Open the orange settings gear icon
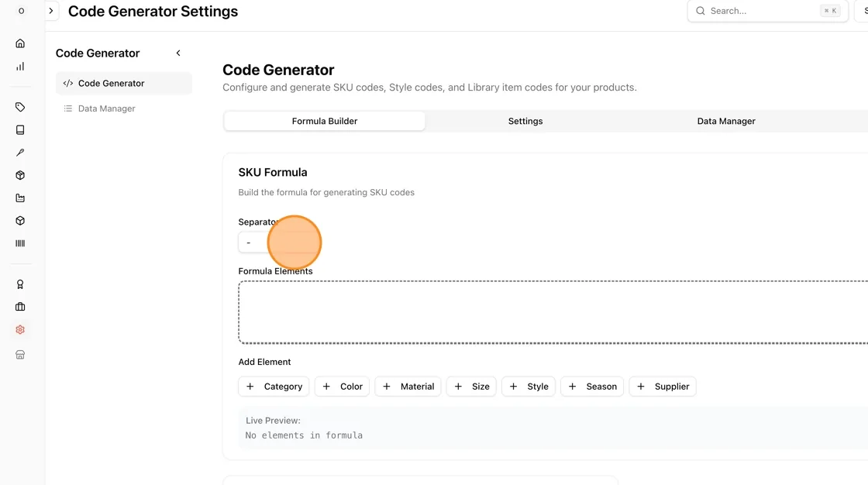This screenshot has width=868, height=485. click(20, 329)
